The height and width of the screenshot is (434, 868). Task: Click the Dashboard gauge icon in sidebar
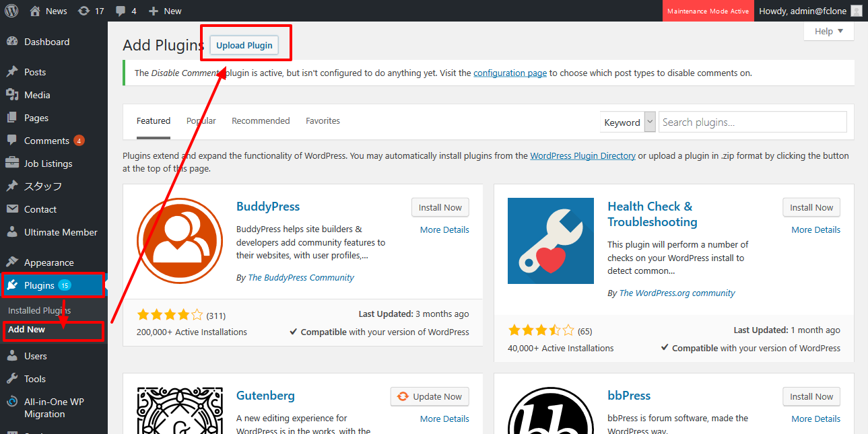click(12, 42)
